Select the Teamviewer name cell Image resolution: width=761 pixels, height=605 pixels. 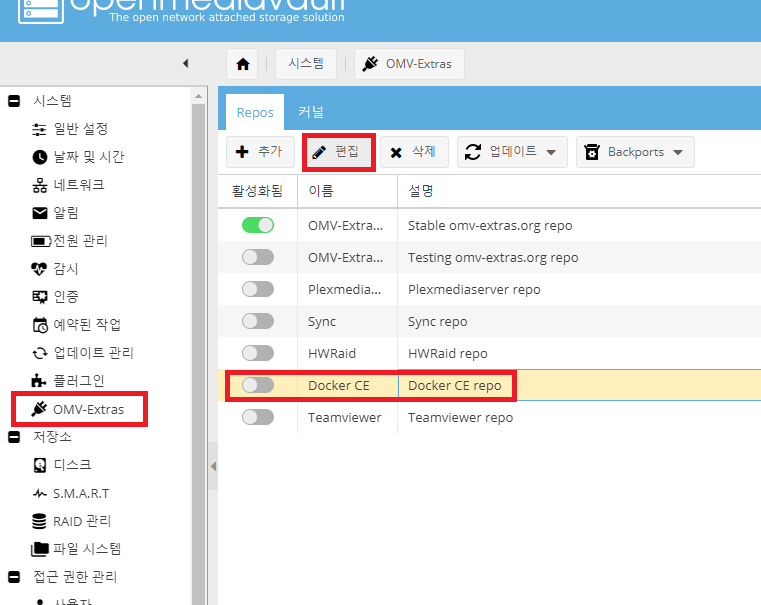(x=345, y=418)
